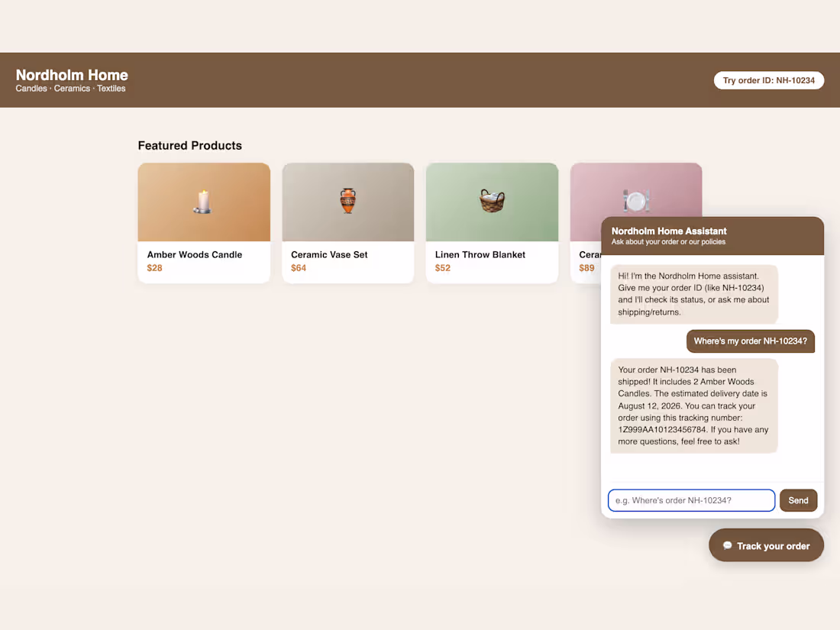Screen dimensions: 840x630
Task: Click the vase icon on Ceramic Vase Set
Action: click(347, 201)
